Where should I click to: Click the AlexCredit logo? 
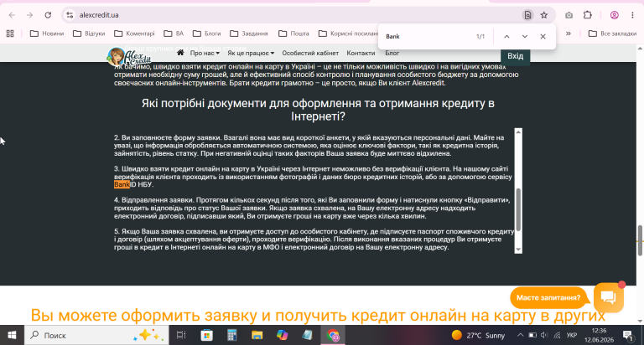(128, 57)
